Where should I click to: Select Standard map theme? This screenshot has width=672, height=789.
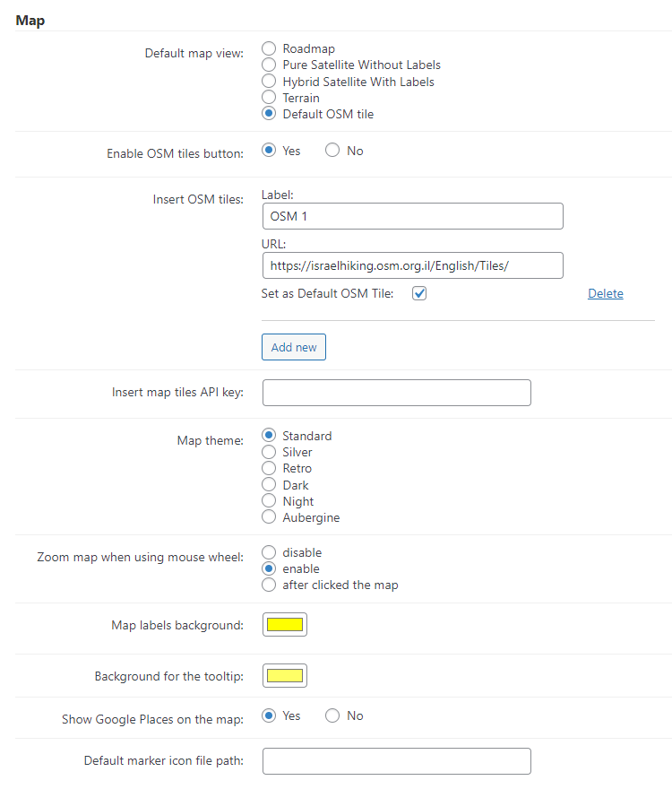269,435
